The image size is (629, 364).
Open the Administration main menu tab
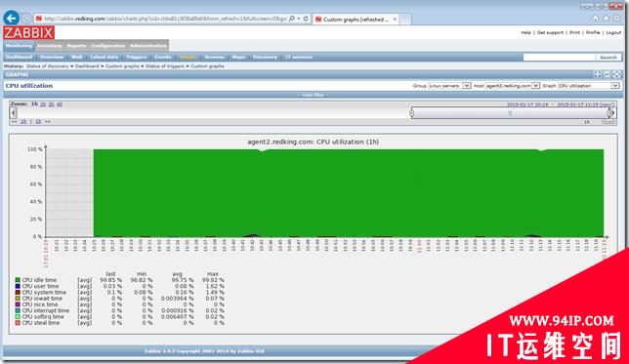tap(148, 46)
